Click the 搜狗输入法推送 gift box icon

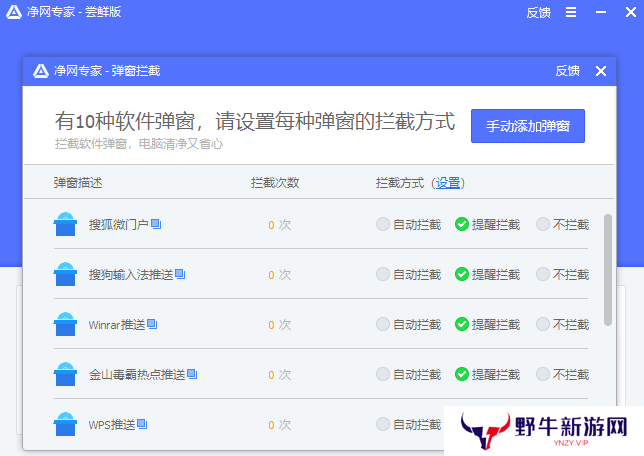(x=65, y=274)
